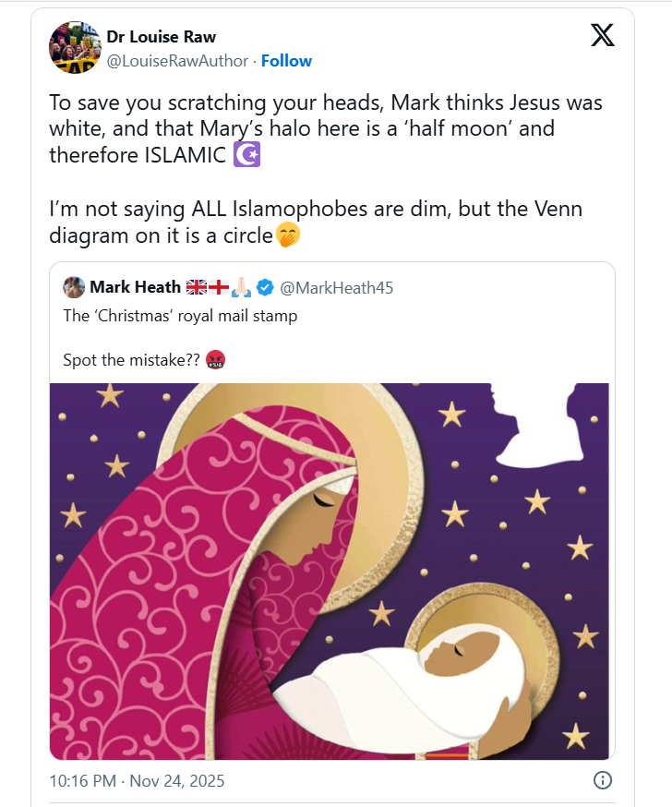Open the @MarkHeath45 handle link
Viewport: 672px width, 807px height.
336,288
